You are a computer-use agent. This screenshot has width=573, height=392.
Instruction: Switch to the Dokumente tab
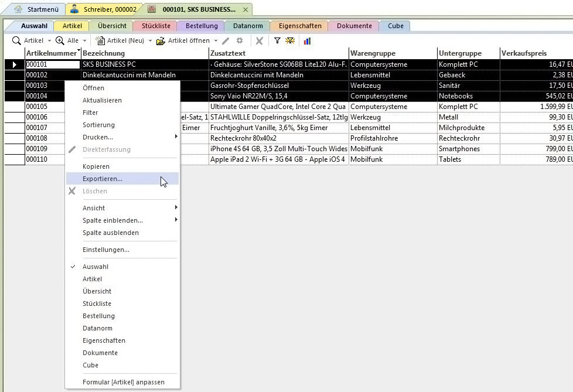(x=354, y=26)
